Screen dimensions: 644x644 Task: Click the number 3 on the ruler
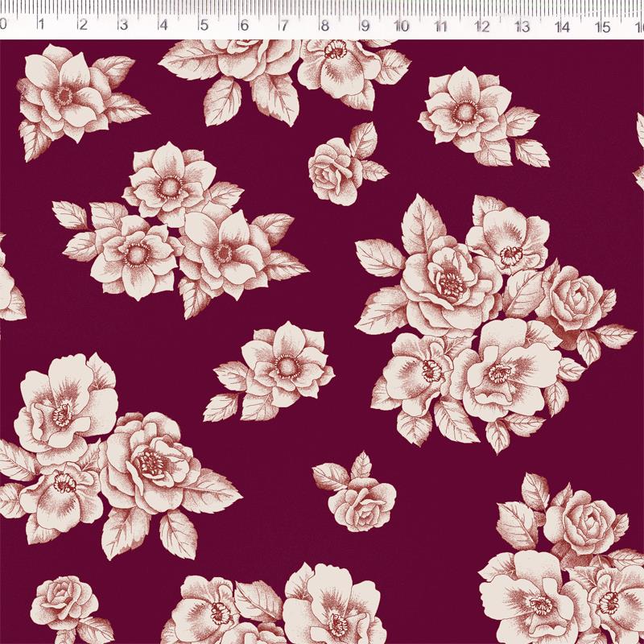122,26
